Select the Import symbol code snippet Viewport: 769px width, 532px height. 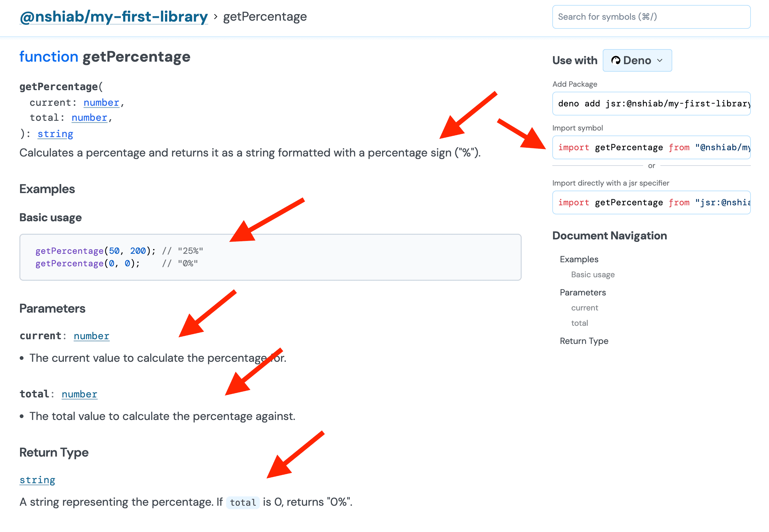(651, 147)
